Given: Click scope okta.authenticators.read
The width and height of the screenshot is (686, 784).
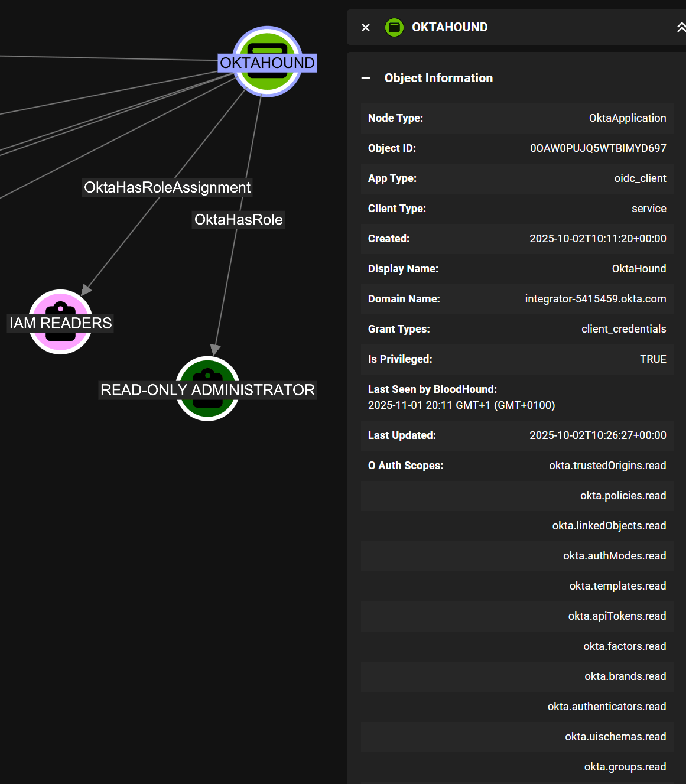Looking at the screenshot, I should 607,707.
